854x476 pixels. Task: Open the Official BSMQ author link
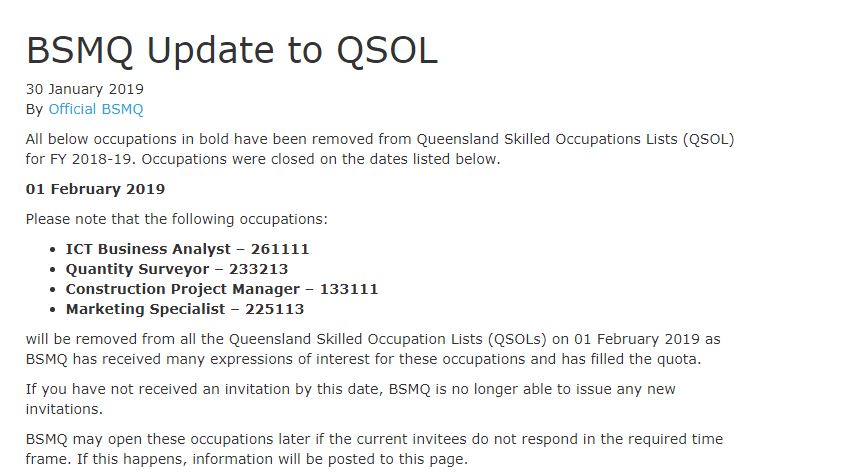pos(96,109)
